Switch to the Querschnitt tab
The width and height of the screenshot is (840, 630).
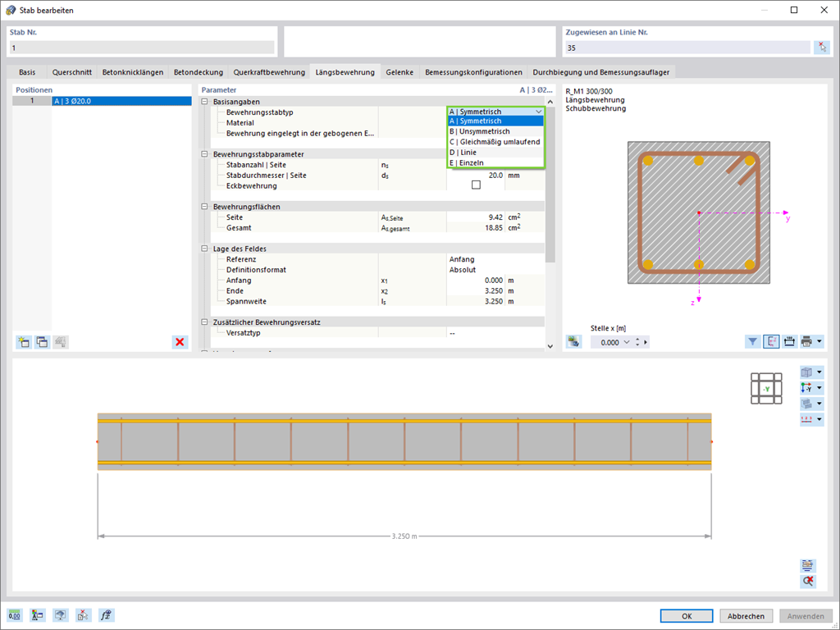point(72,72)
